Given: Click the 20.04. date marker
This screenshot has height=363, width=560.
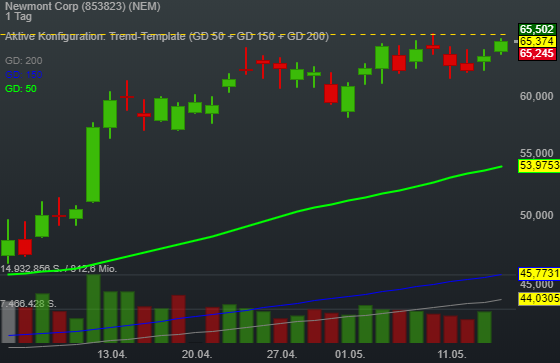Looking at the screenshot, I should click(x=197, y=354).
